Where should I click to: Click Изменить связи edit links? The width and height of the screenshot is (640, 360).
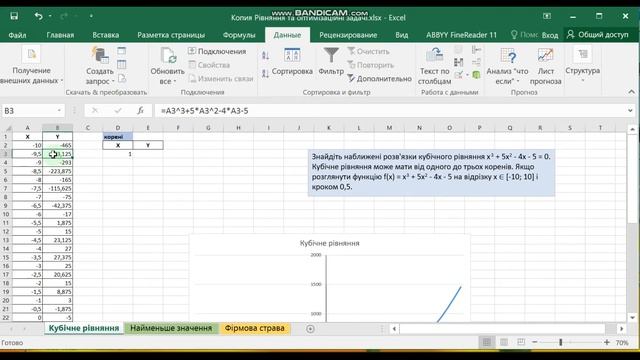[221, 78]
